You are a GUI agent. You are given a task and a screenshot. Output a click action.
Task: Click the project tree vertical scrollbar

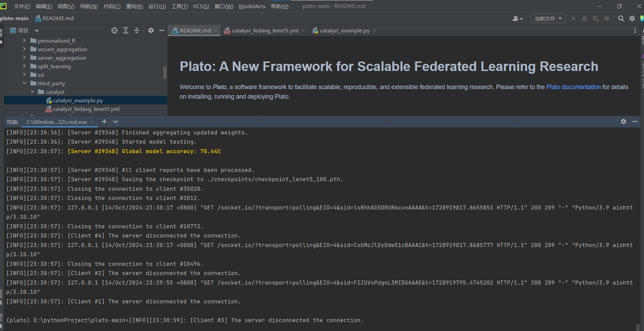tap(165, 72)
